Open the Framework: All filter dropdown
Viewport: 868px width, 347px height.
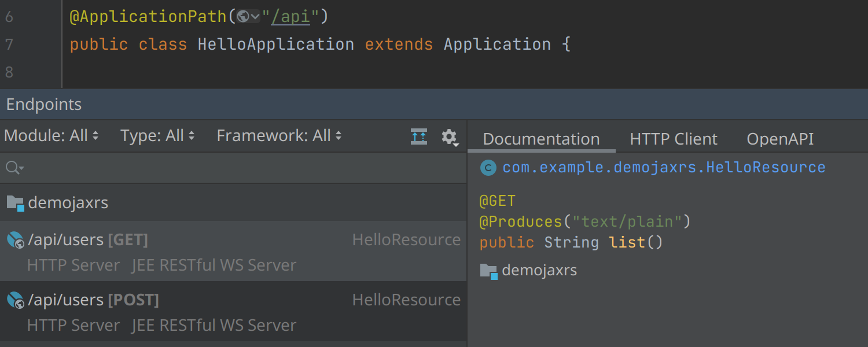279,136
